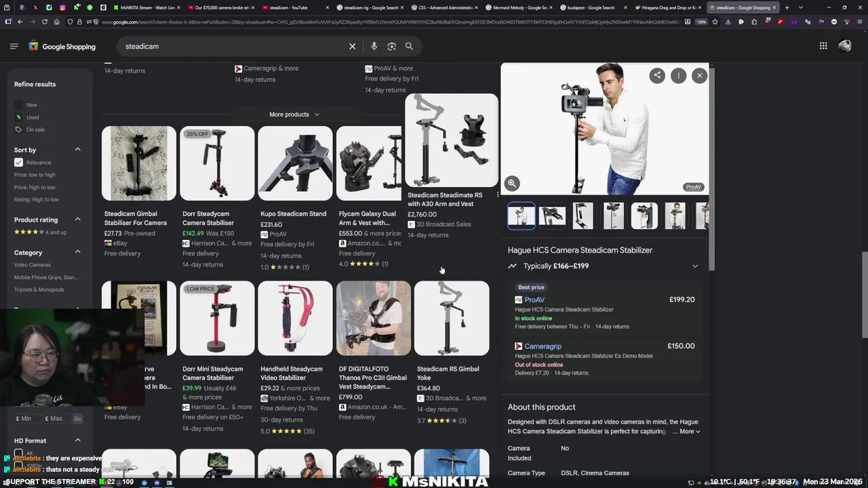Click Steadicam RS Gimbal Yoke image
Viewport: 868px width, 488px height.
coord(452,319)
